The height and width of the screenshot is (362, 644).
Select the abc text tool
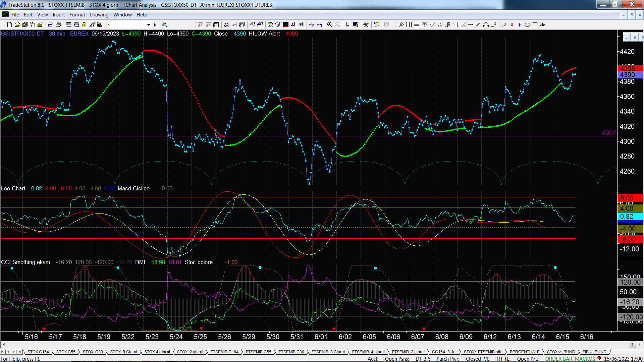(543, 25)
